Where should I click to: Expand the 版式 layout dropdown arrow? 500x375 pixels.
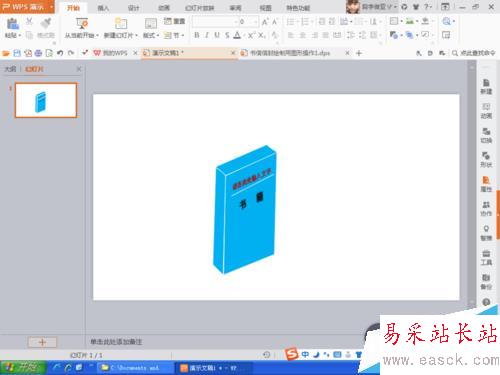(x=158, y=35)
